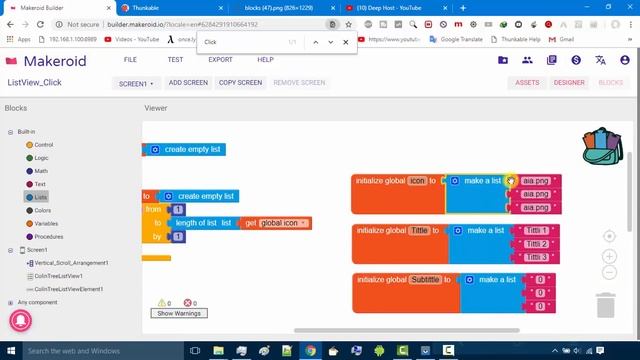Open the projects folder icon

pos(503,60)
